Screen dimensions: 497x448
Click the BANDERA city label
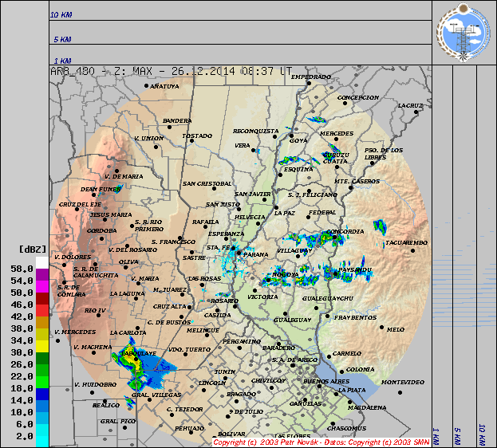point(177,120)
